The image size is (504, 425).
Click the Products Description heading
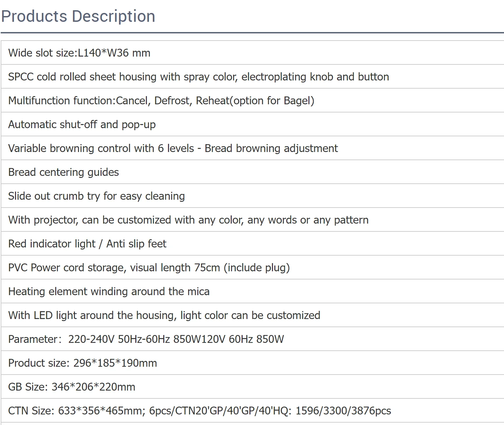coord(78,16)
